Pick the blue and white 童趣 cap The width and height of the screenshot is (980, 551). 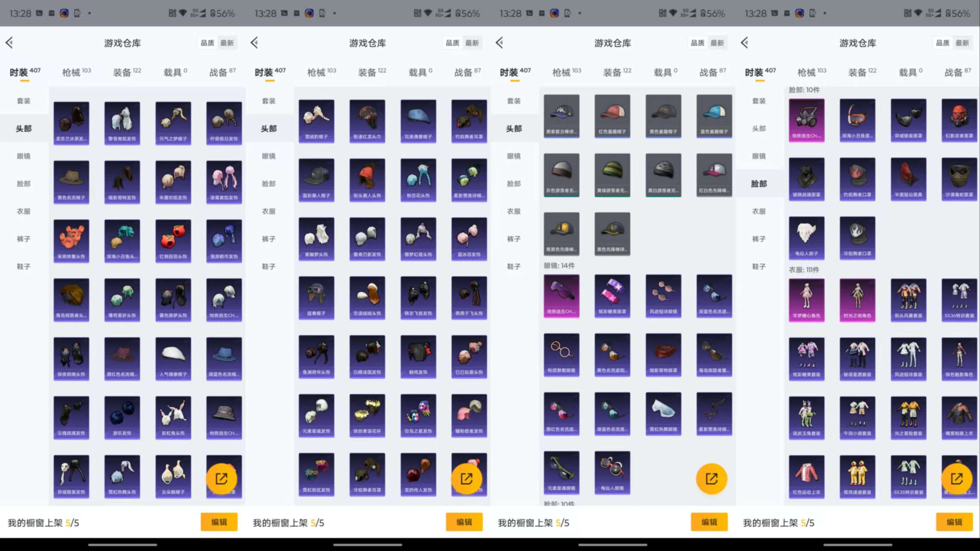tap(714, 115)
